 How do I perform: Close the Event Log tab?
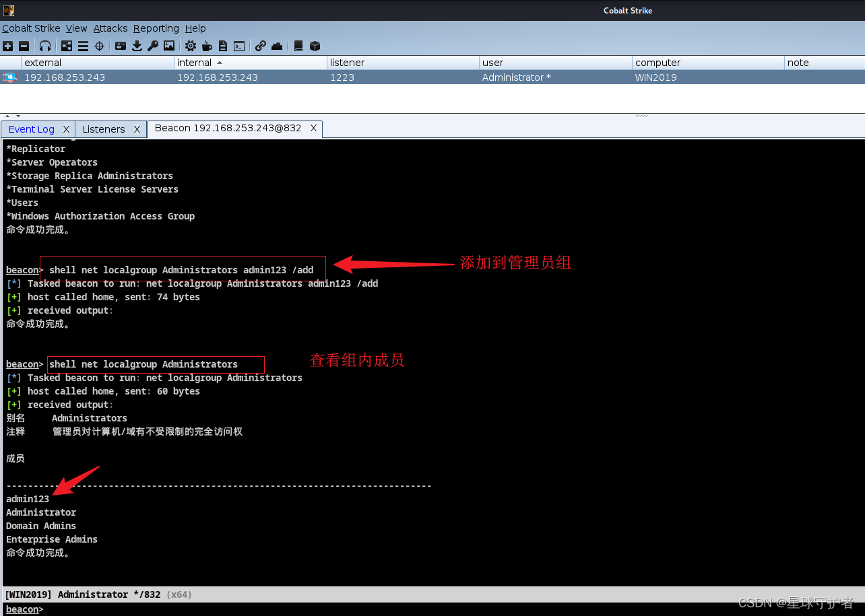66,129
